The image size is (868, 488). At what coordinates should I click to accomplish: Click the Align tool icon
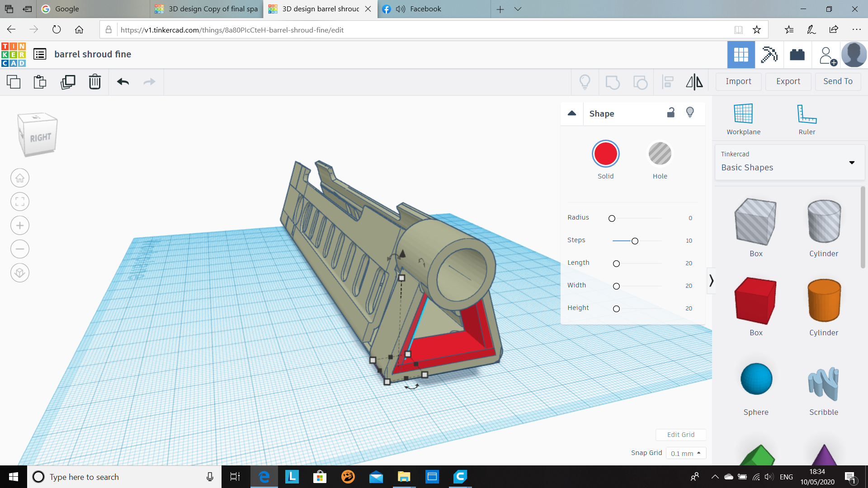[668, 82]
